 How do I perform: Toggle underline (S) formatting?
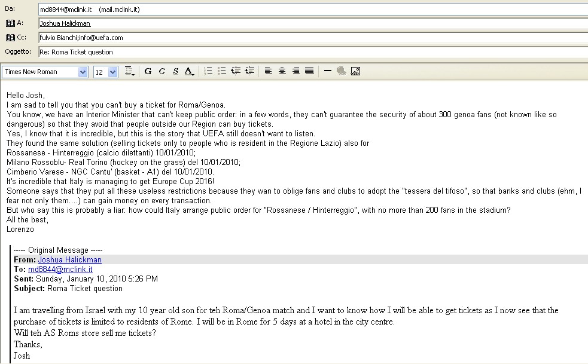tap(175, 71)
